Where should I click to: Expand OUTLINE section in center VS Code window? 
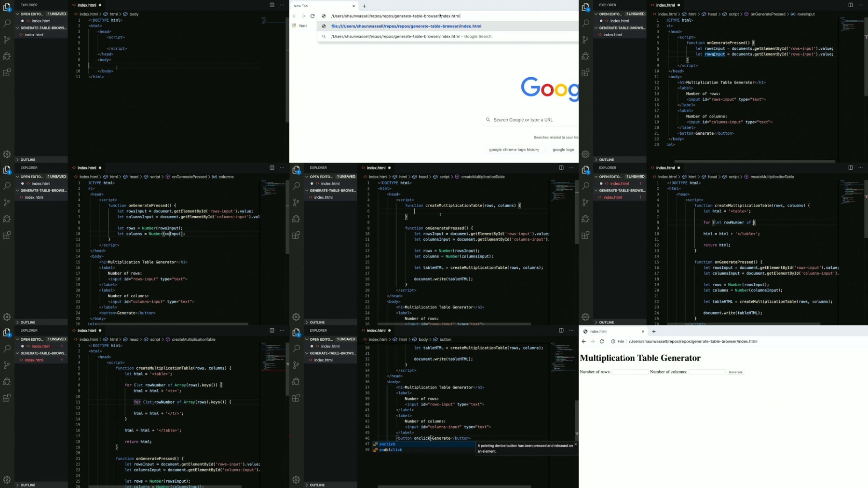(x=331, y=322)
